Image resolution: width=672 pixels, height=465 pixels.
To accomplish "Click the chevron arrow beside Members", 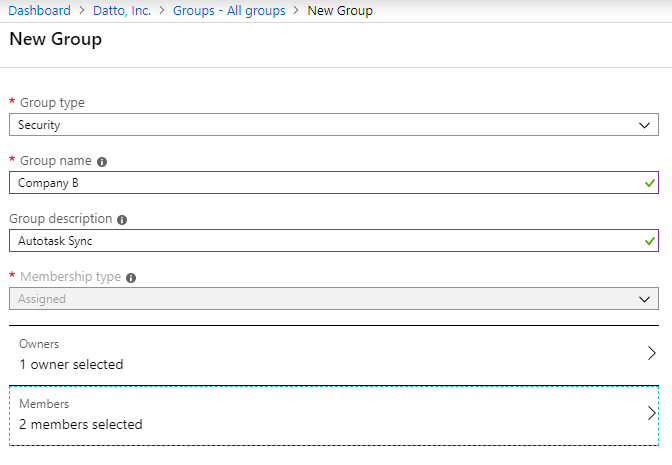I will (x=651, y=413).
